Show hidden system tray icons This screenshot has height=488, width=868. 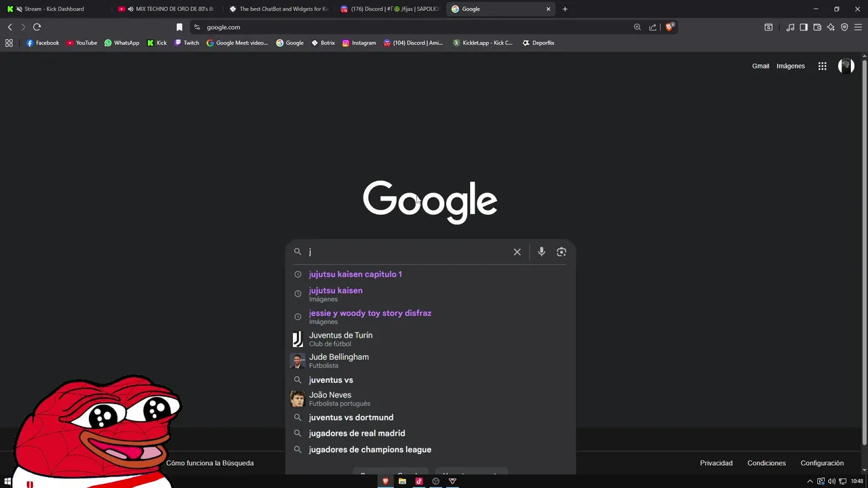click(810, 481)
